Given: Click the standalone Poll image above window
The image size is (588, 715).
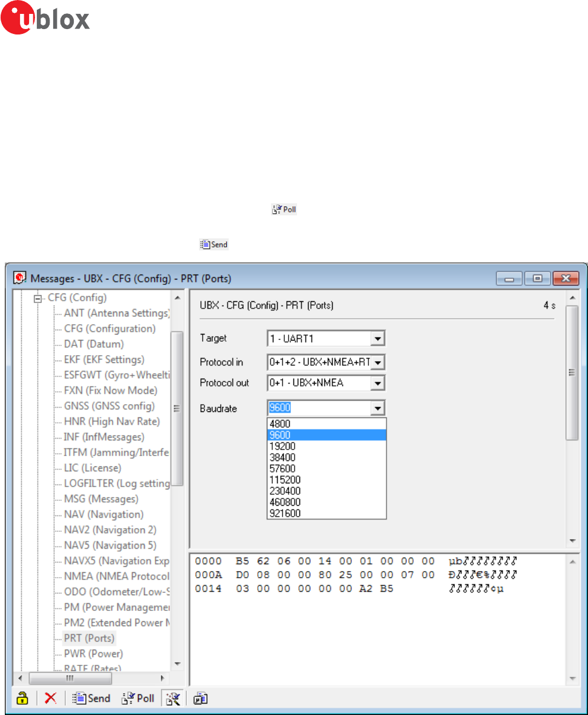Looking at the screenshot, I should (x=284, y=209).
